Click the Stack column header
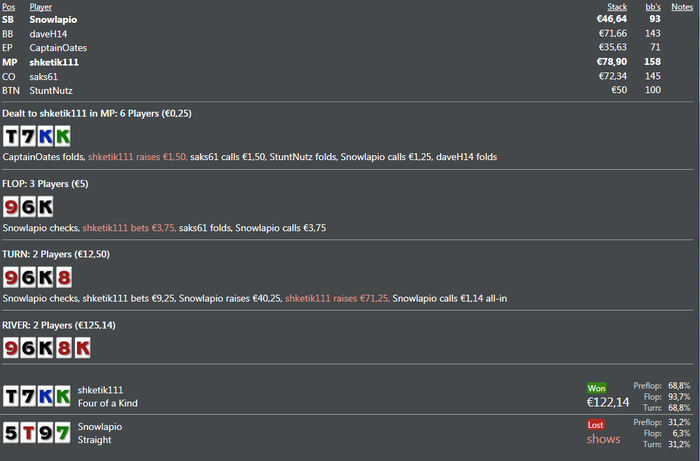The image size is (700, 461). click(617, 7)
